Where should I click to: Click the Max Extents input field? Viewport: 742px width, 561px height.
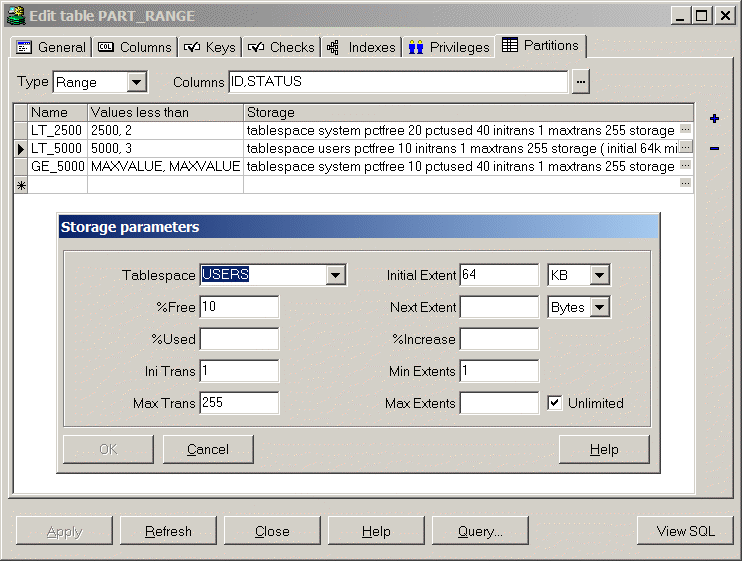point(499,403)
